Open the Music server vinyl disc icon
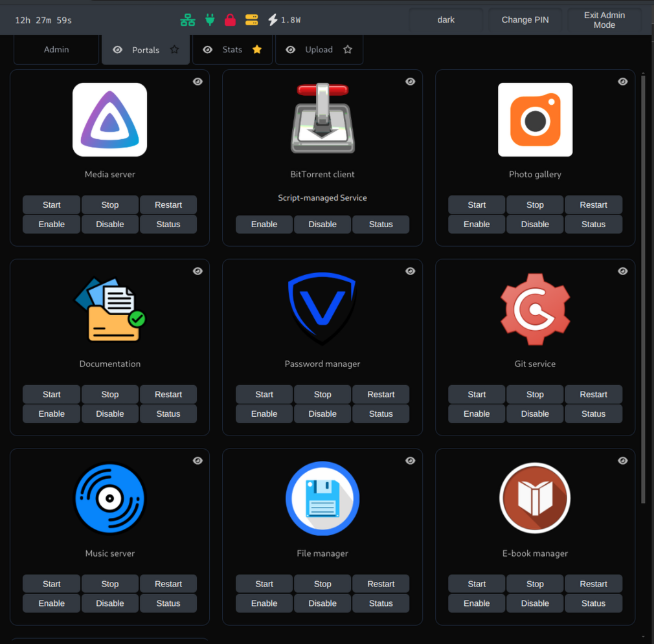This screenshot has width=654, height=644. (x=109, y=498)
